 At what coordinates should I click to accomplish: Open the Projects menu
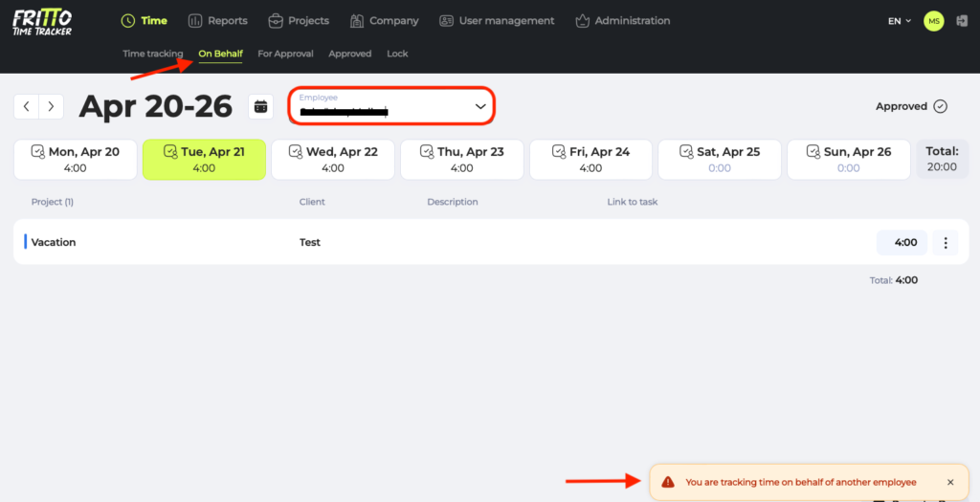pyautogui.click(x=298, y=21)
